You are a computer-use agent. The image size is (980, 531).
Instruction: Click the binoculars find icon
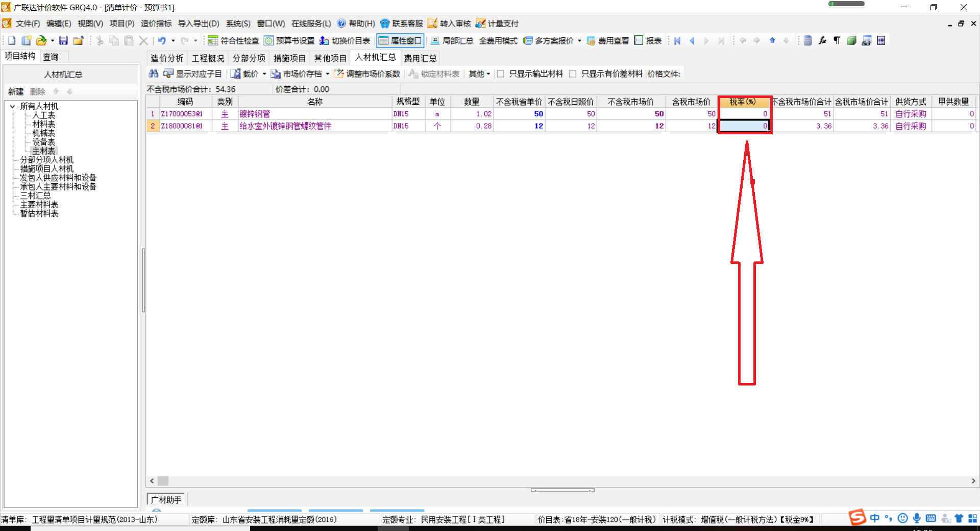pyautogui.click(x=153, y=74)
